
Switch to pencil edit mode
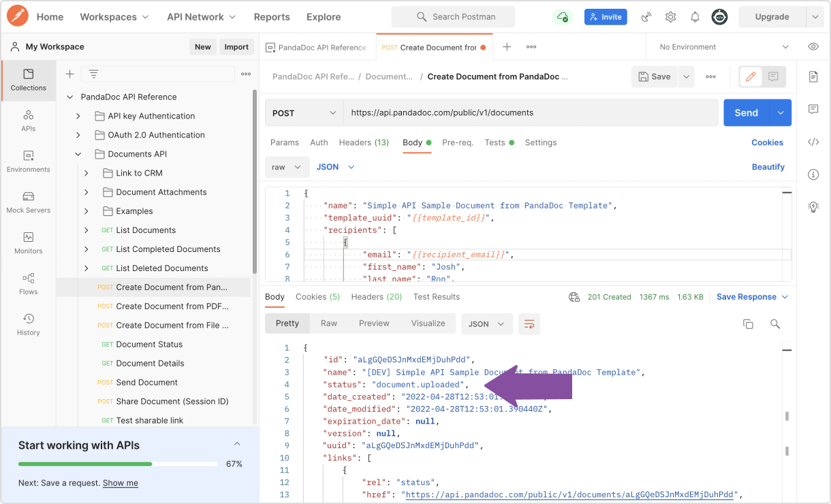(x=751, y=77)
